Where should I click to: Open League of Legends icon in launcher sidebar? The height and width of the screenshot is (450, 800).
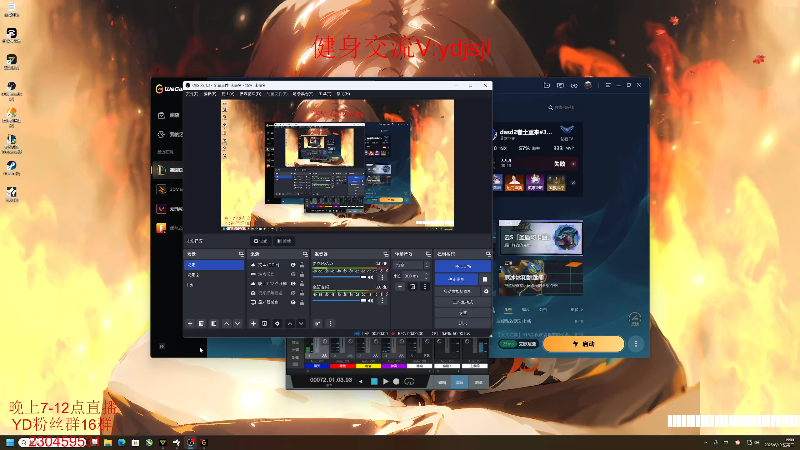[x=161, y=170]
